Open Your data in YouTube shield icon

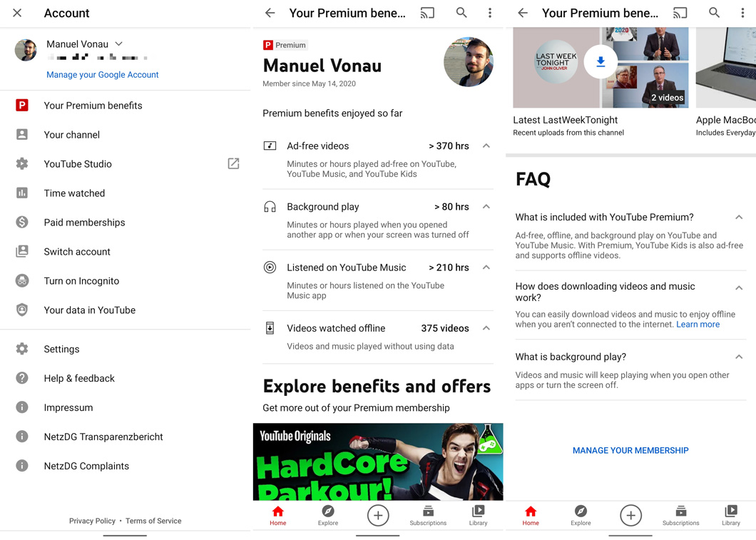tap(21, 310)
